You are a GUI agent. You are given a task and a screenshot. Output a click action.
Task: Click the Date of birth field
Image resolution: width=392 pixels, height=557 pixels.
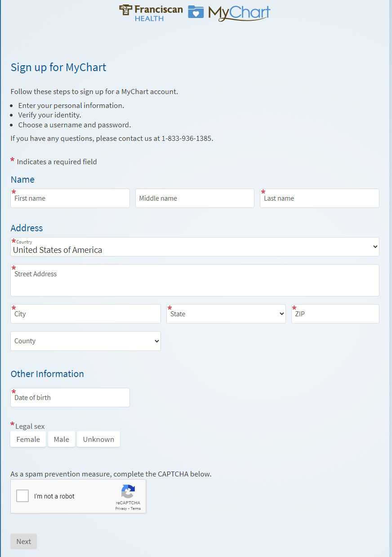pos(70,397)
